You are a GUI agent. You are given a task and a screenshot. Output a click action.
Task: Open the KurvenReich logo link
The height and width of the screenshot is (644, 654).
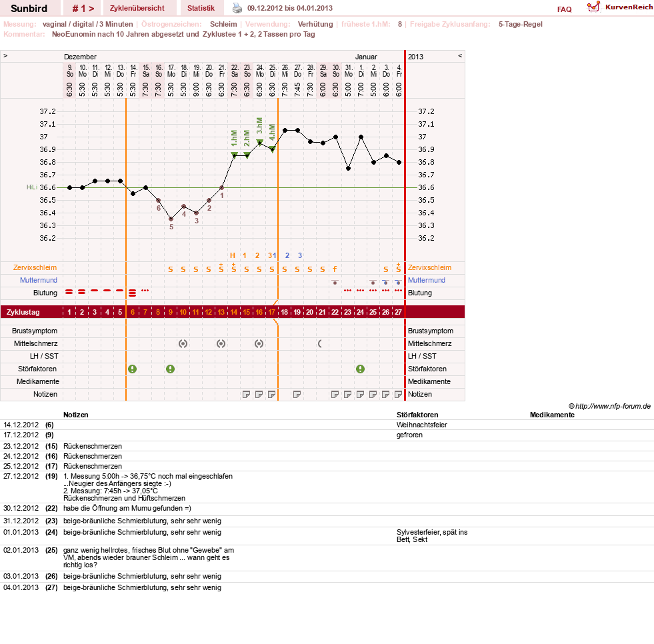point(619,7)
